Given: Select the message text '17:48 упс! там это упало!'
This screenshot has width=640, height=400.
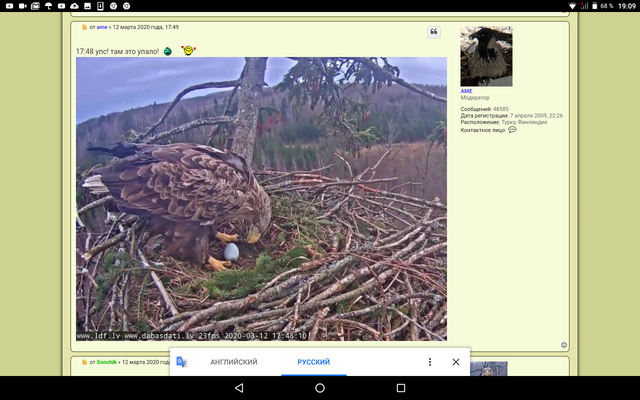Looking at the screenshot, I should pos(118,51).
